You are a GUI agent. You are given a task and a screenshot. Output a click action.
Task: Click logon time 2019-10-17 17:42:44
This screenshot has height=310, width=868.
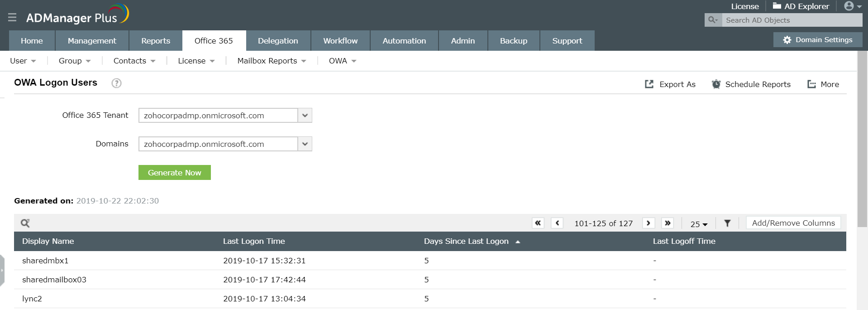pyautogui.click(x=264, y=280)
